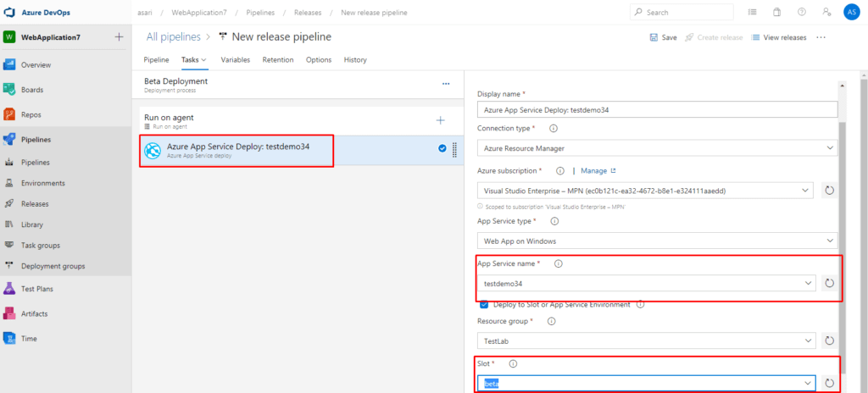Click the Display name text field

tap(657, 109)
